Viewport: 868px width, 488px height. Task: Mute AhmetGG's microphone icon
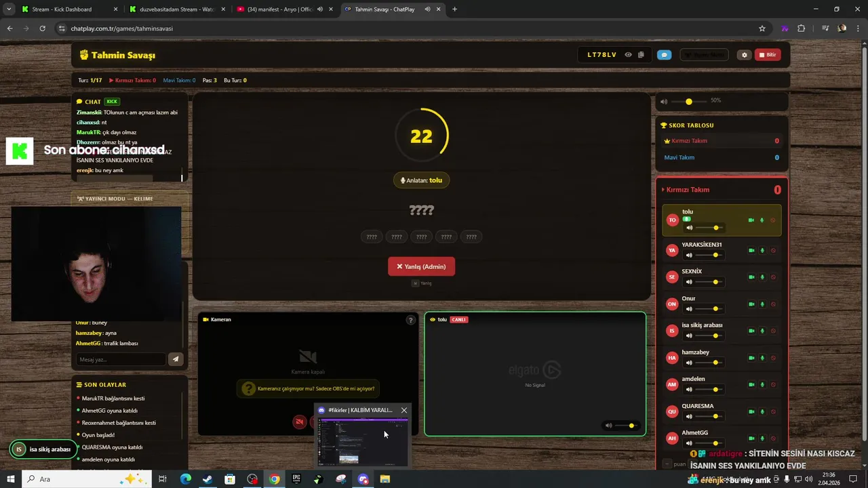click(762, 438)
